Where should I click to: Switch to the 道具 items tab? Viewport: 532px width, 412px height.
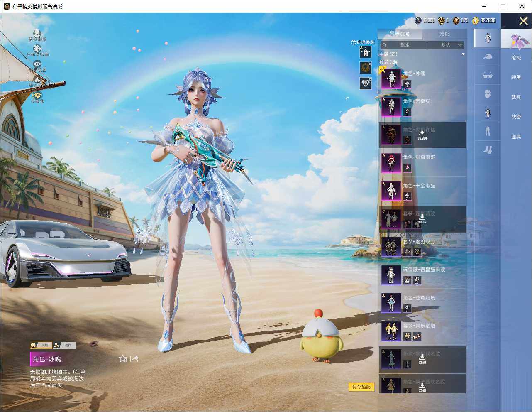click(516, 137)
